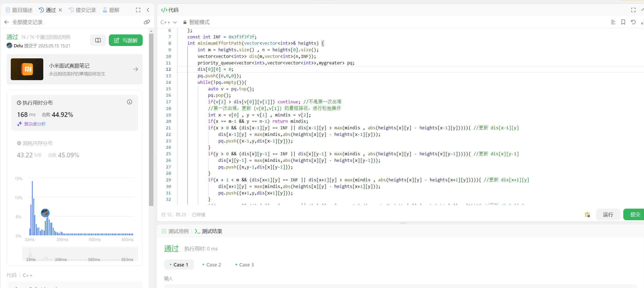The height and width of the screenshot is (288, 644).
Task: Click the debugger bug icon
Action: [587, 215]
